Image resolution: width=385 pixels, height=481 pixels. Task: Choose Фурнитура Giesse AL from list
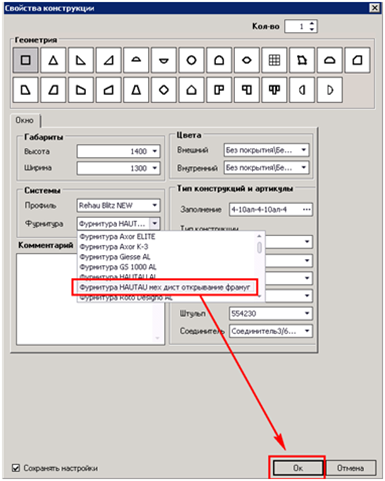click(115, 257)
